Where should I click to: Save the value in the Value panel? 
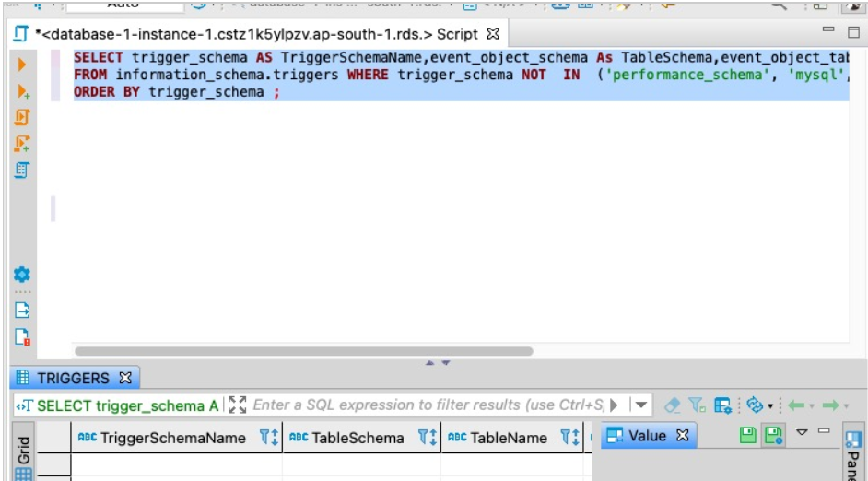point(748,435)
